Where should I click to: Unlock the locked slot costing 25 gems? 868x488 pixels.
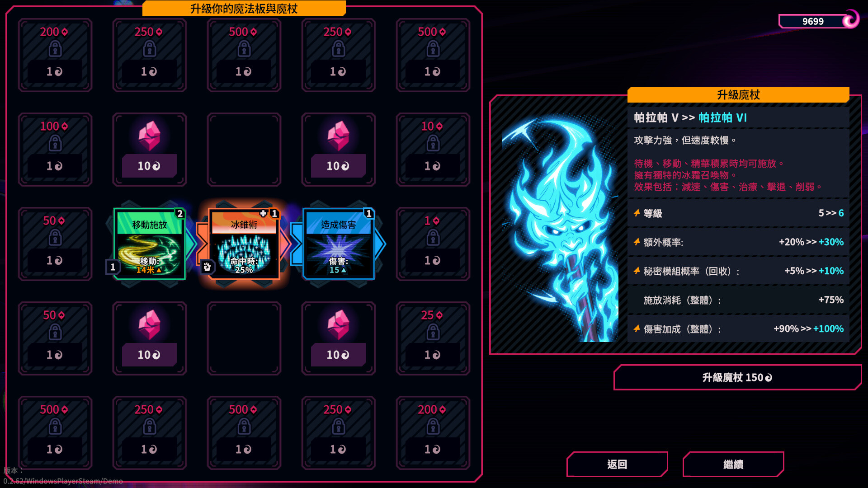(x=433, y=338)
